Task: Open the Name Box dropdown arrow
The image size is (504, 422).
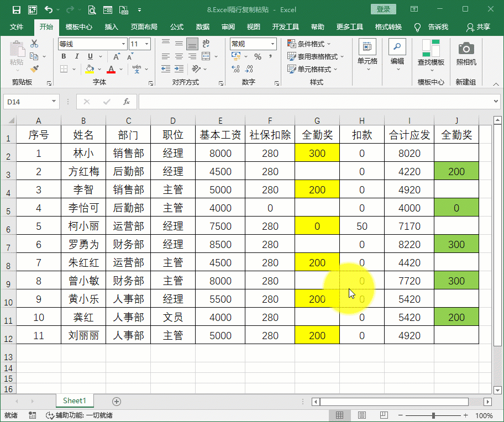Action: coord(54,102)
